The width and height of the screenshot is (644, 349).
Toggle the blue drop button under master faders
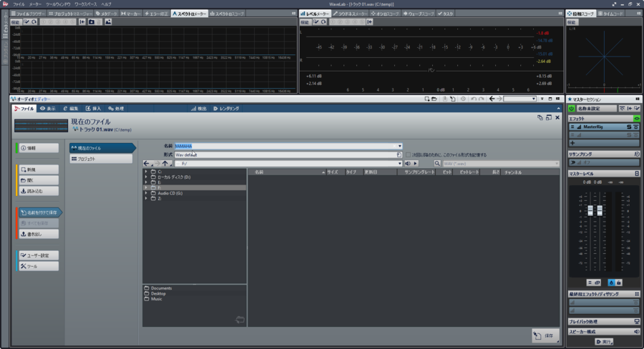coord(611,282)
